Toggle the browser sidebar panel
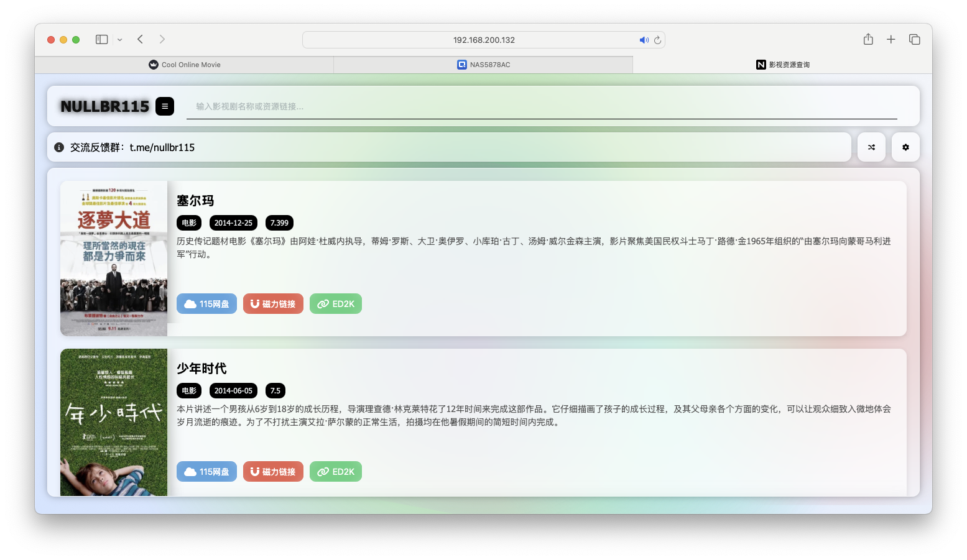 [101, 39]
